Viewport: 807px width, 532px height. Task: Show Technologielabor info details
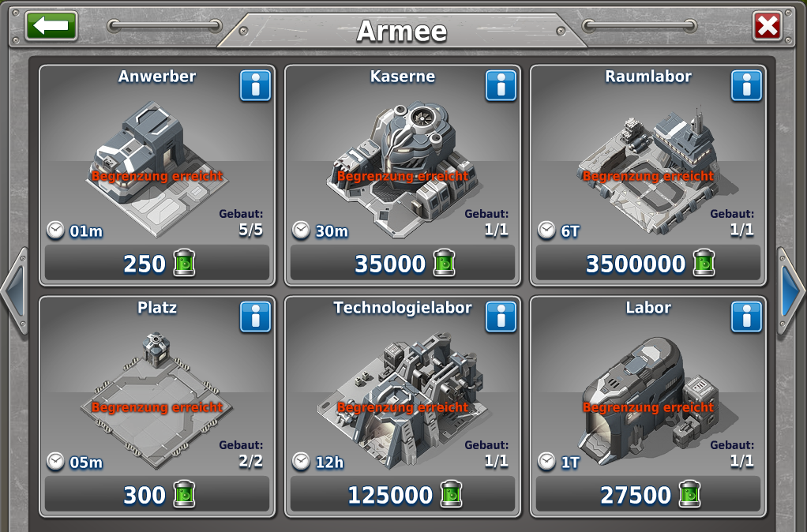tap(501, 317)
